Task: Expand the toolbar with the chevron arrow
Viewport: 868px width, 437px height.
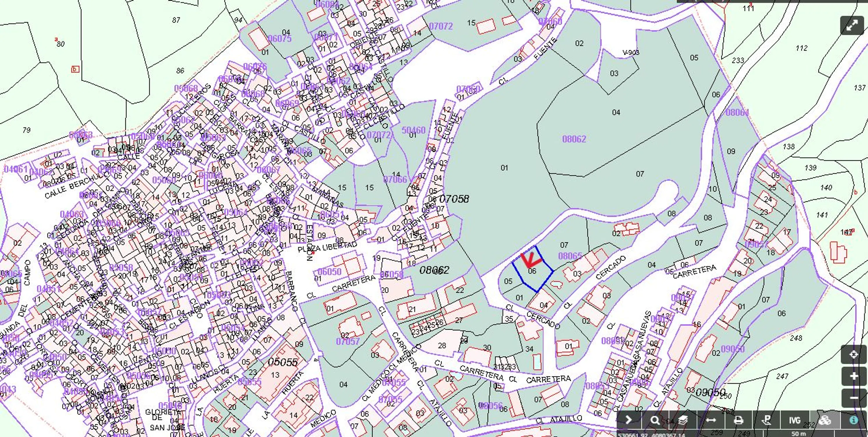Action: point(628,420)
